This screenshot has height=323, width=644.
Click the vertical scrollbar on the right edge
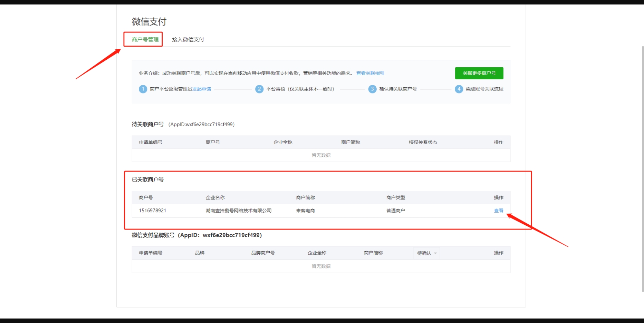[x=642, y=168]
